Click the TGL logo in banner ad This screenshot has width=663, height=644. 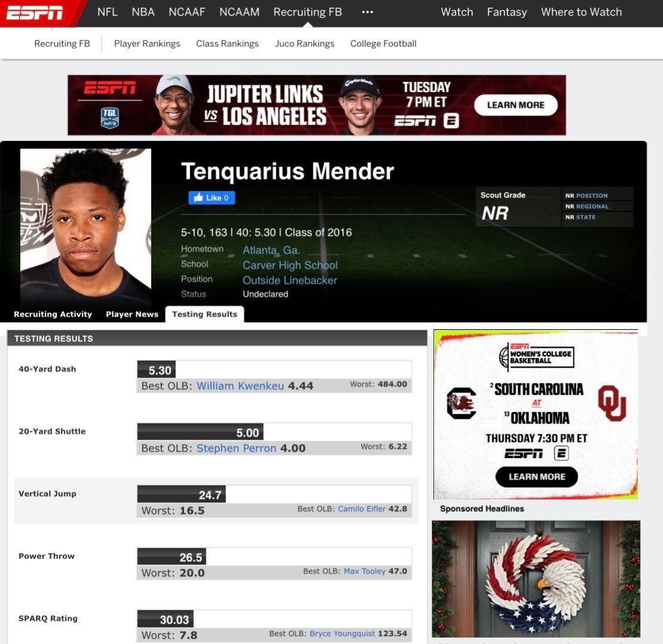(109, 118)
